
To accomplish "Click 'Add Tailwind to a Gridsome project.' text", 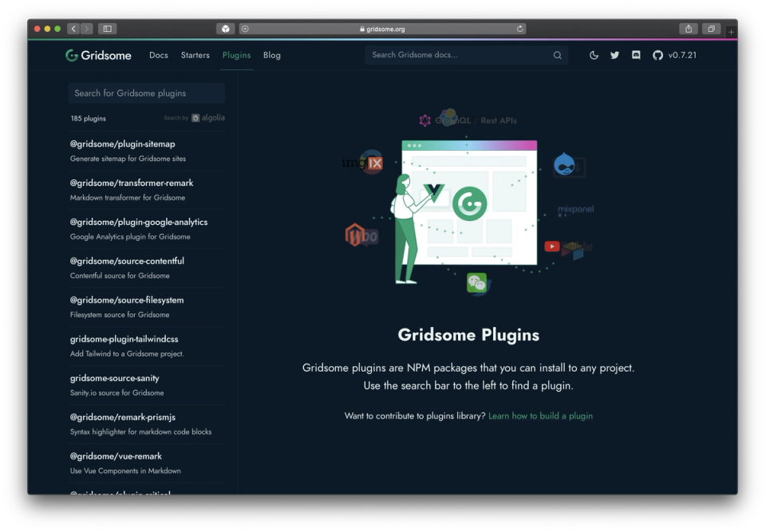I will click(x=127, y=353).
